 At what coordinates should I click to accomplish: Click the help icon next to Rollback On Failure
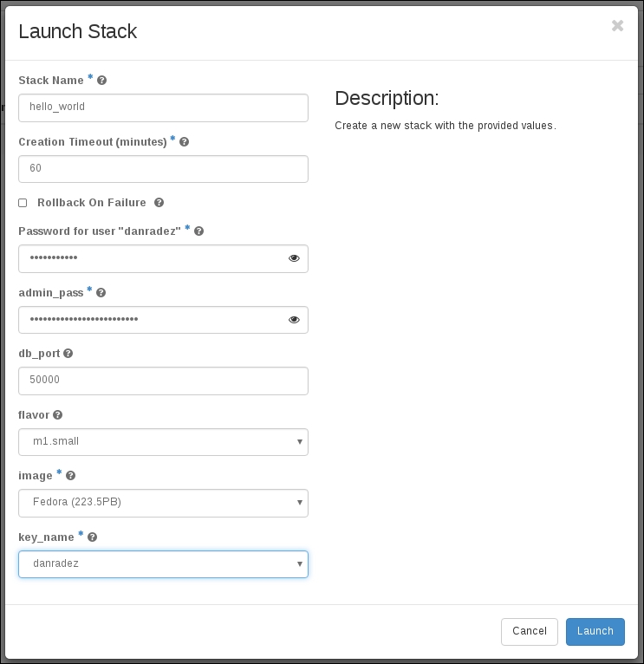point(159,203)
